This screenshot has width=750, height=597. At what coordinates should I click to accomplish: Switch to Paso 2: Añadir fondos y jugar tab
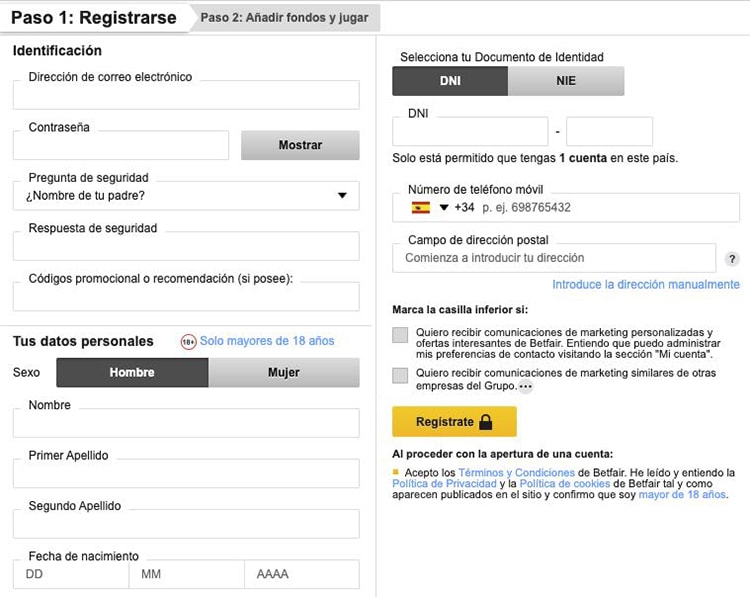tap(285, 18)
